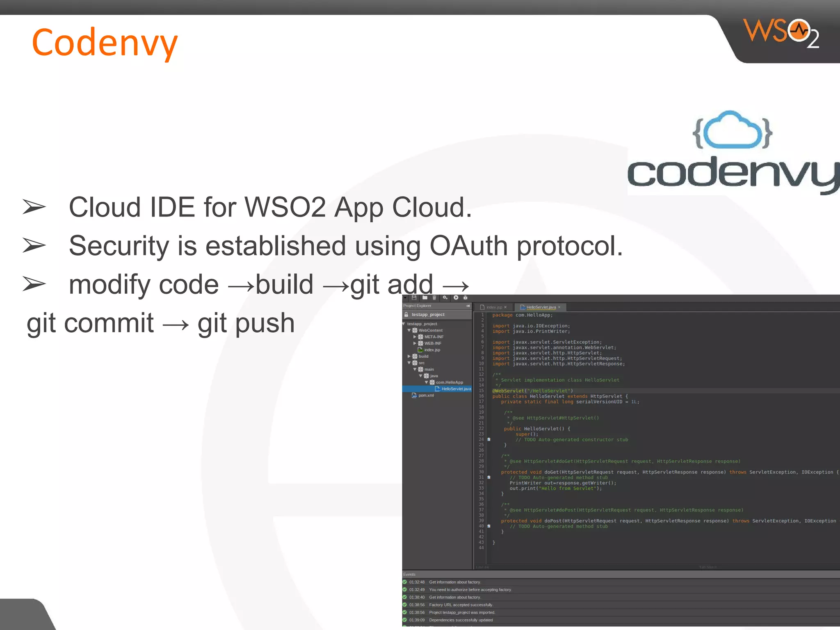The width and height of the screenshot is (840, 630).
Task: Close the HelloServlet.java editor tab
Action: (559, 307)
